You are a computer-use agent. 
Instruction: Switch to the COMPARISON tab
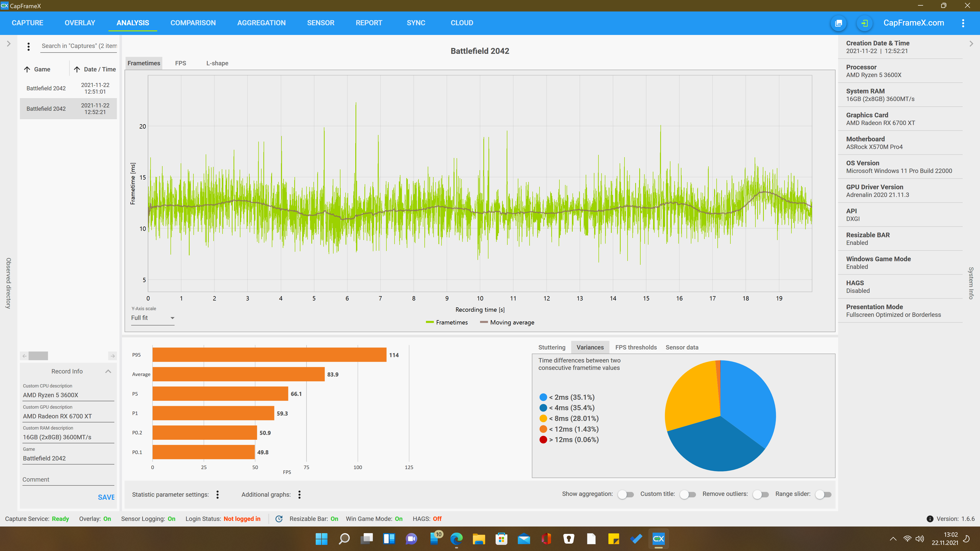click(x=193, y=23)
